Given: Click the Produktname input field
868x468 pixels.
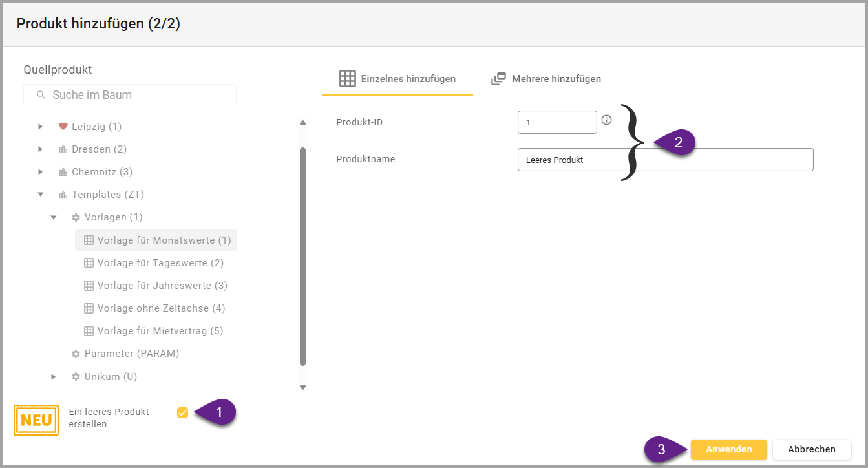Looking at the screenshot, I should (665, 160).
